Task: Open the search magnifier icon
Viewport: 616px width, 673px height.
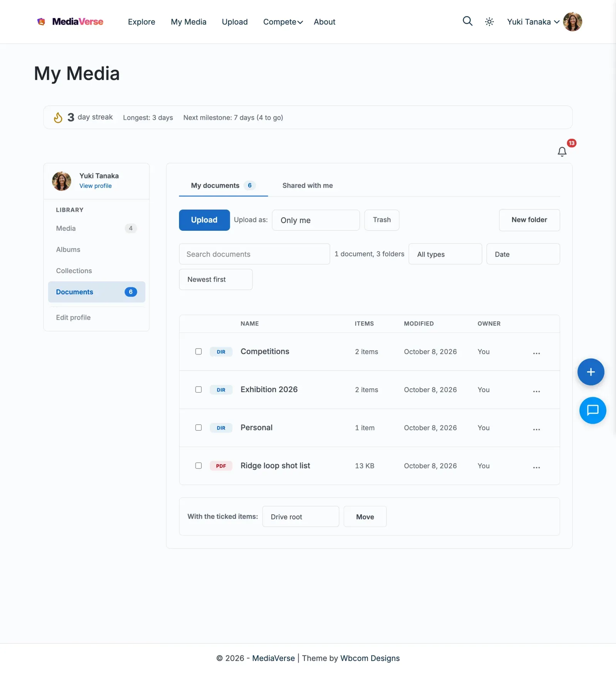Action: (467, 21)
